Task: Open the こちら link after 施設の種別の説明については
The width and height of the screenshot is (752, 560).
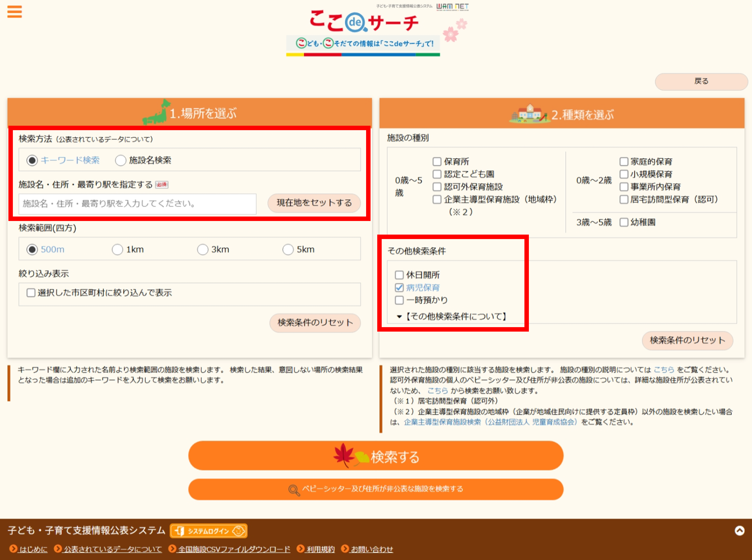Action: (x=663, y=369)
